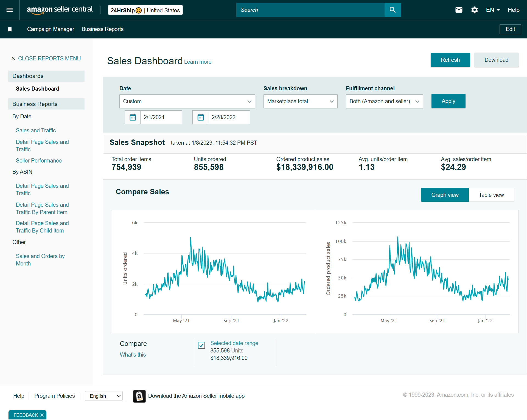Open the start date calendar picker
The image size is (527, 420).
tap(133, 117)
